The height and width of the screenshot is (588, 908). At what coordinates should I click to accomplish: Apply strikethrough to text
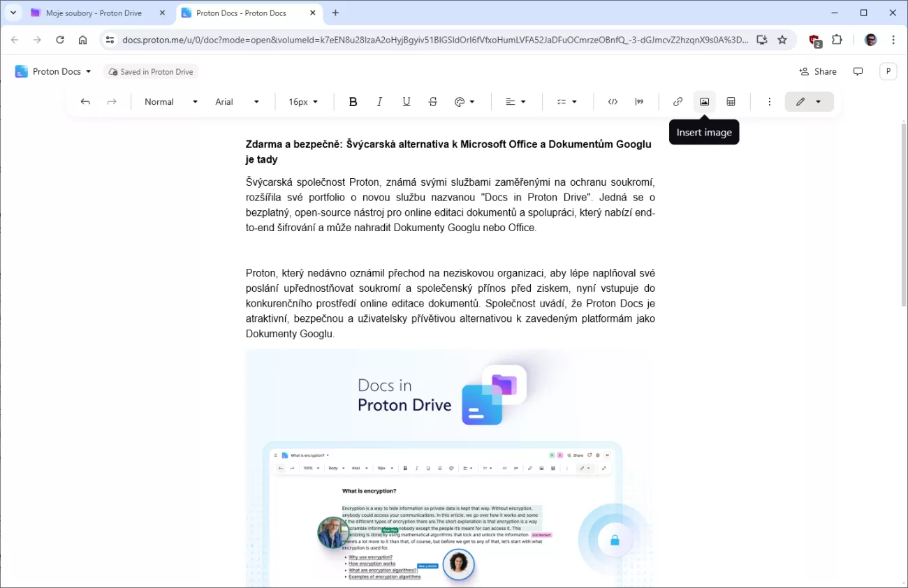pos(432,102)
